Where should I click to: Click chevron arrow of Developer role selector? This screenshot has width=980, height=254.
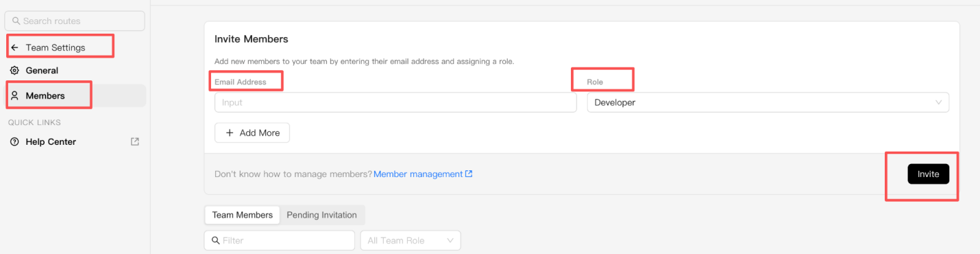click(x=939, y=102)
